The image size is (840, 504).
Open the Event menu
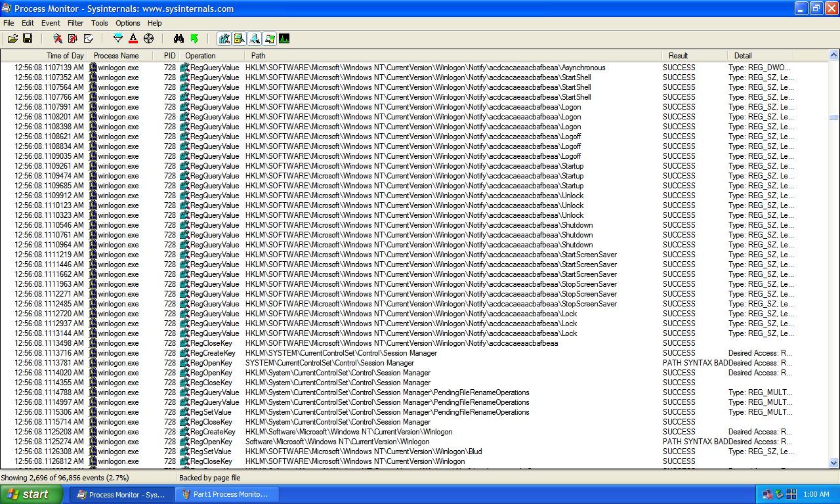(x=51, y=23)
